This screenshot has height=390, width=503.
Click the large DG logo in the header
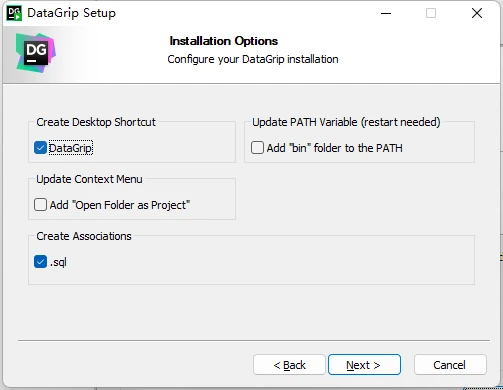tap(36, 53)
